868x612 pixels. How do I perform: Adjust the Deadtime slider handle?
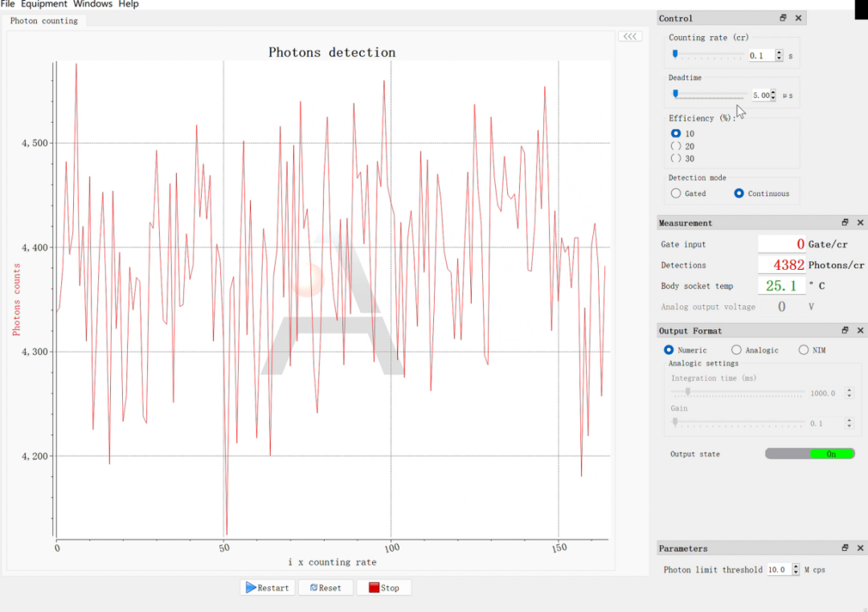pos(675,93)
